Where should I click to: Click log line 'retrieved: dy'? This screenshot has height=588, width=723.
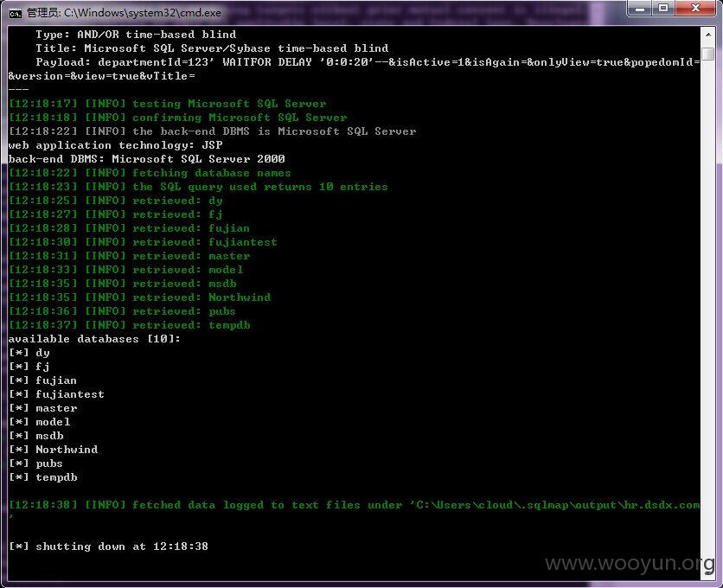coord(115,201)
